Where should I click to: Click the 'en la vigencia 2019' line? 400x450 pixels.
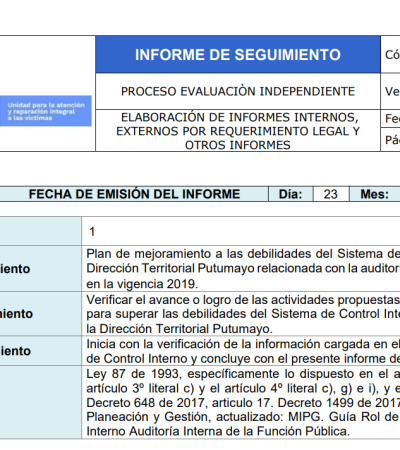[142, 284]
